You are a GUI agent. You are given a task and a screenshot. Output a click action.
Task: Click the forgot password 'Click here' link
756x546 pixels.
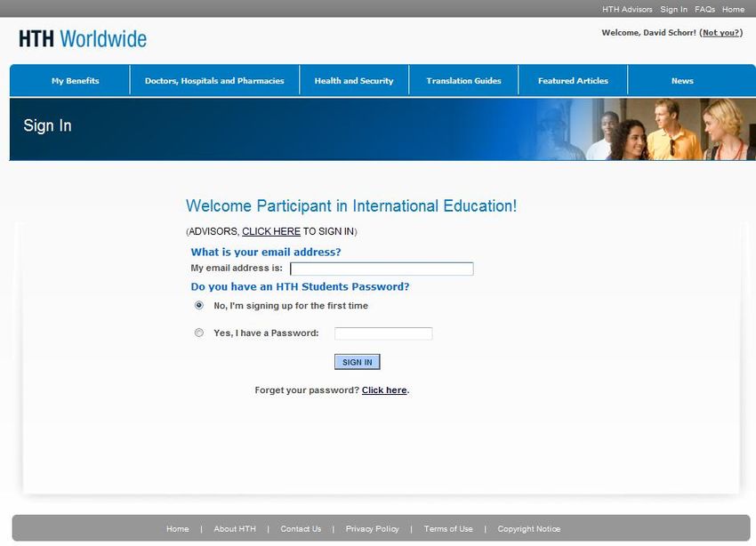(x=384, y=389)
